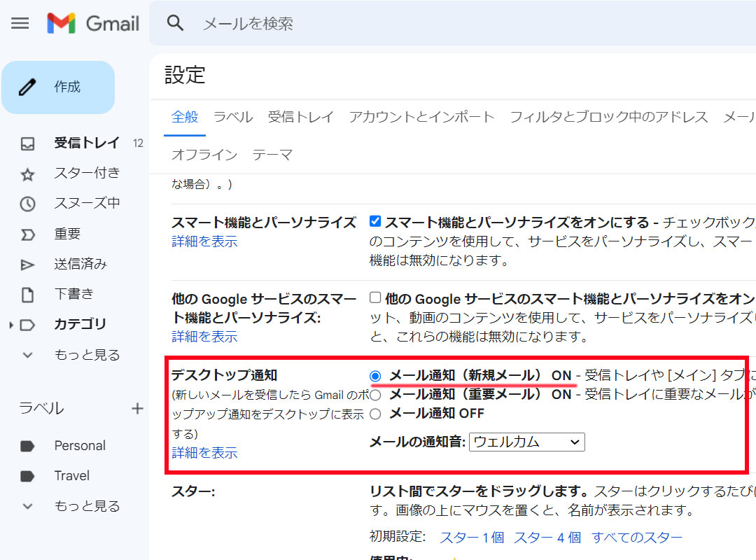Click the スター付き star icon

pyautogui.click(x=27, y=174)
